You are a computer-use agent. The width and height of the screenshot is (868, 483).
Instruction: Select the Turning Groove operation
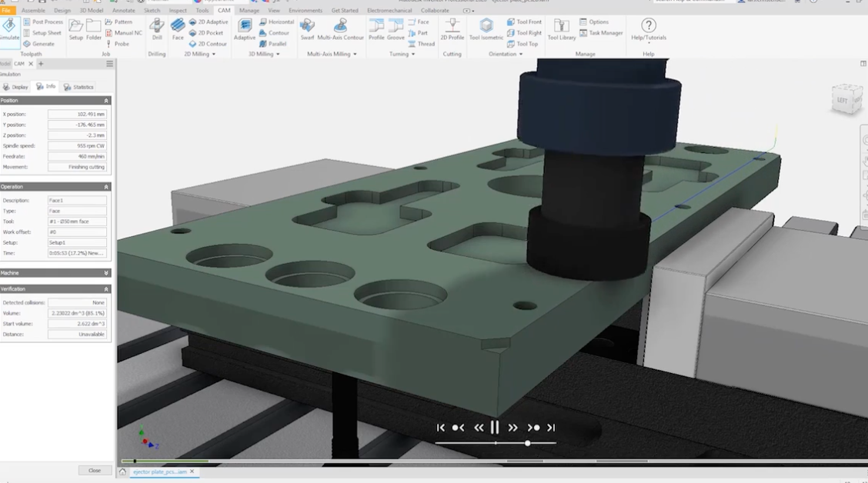[x=396, y=29]
